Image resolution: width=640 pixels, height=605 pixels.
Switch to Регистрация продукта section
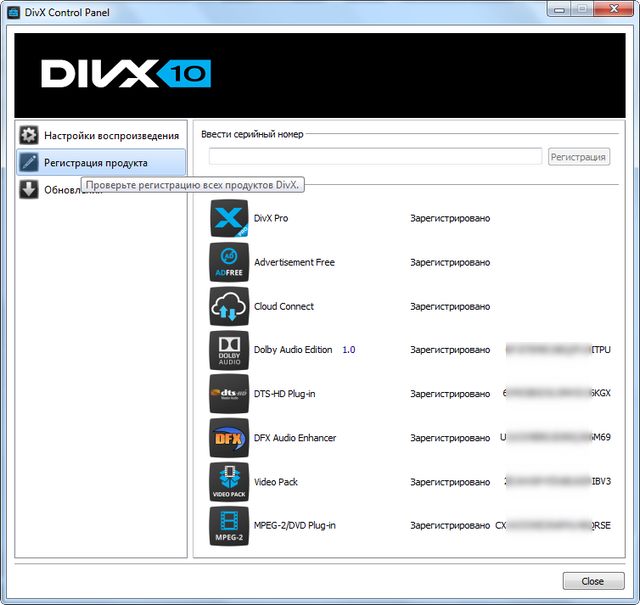point(96,162)
